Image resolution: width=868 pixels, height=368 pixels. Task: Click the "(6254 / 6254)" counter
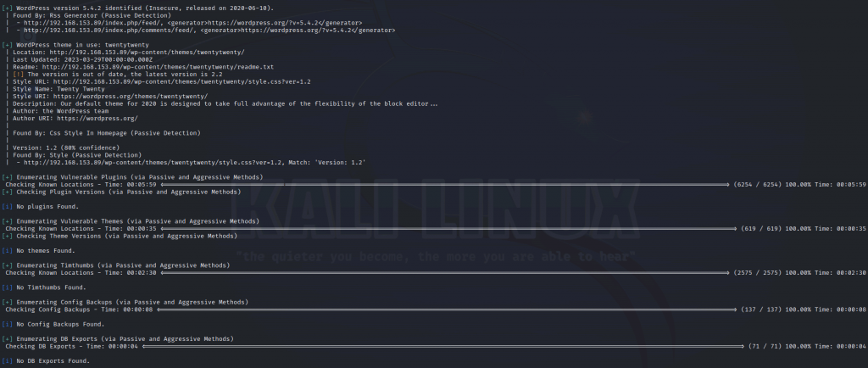point(757,184)
